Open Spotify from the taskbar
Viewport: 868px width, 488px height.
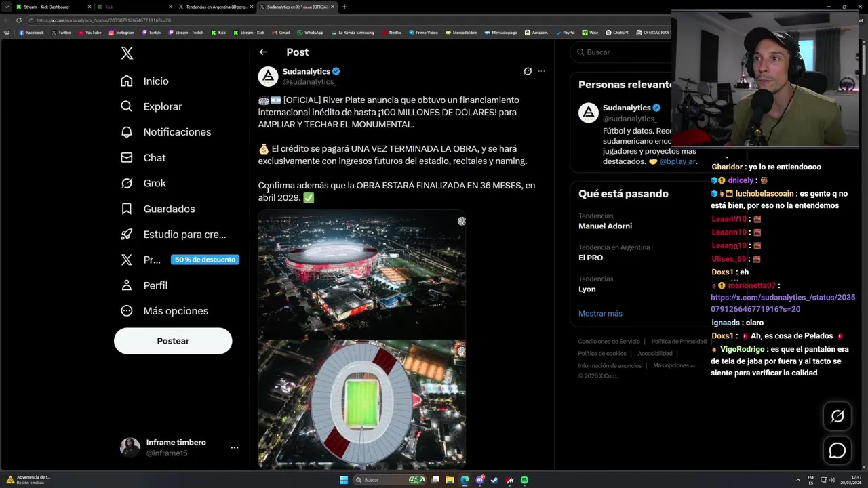[524, 480]
